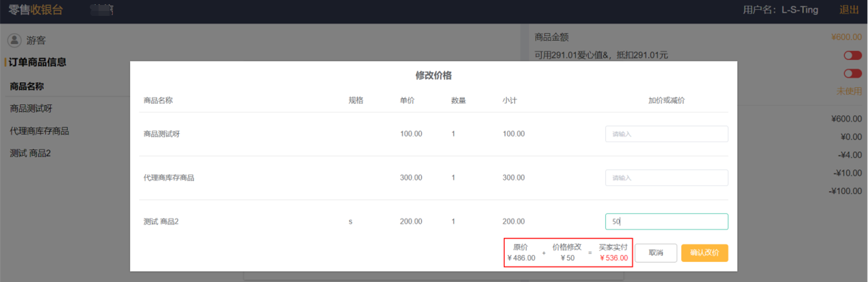Click the 修改价格 dialog title
868x282 pixels.
[433, 76]
